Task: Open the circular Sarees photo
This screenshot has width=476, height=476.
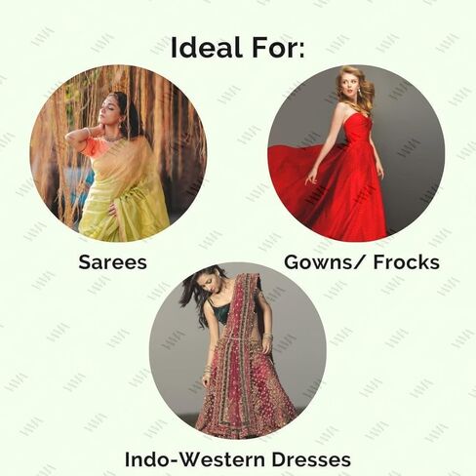Action: (x=118, y=153)
